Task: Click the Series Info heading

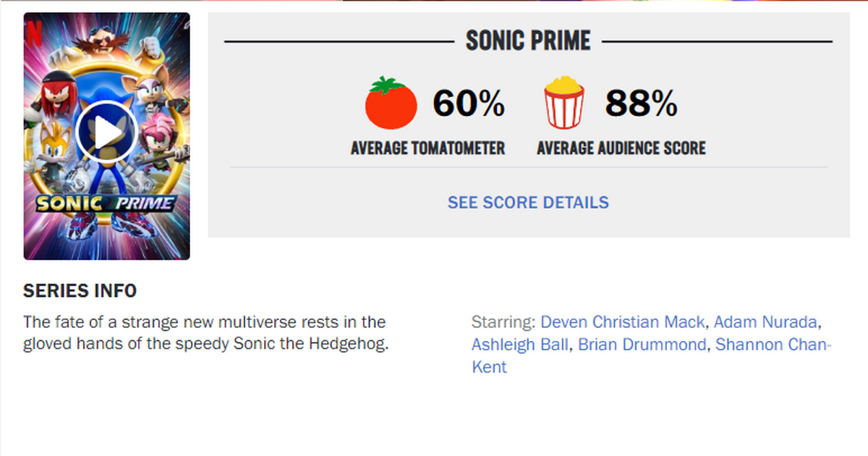Action: click(80, 291)
